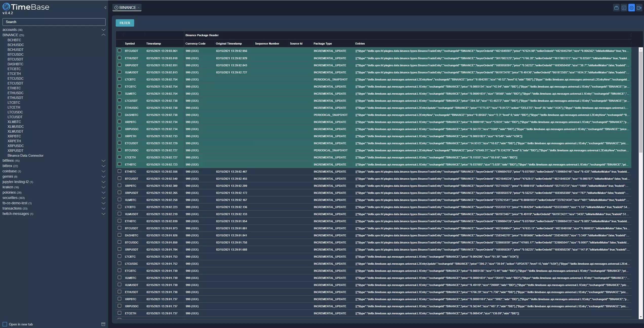644x328 pixels.
Task: Open the BTCUSDT symbol in sidebar
Action: coord(15,59)
